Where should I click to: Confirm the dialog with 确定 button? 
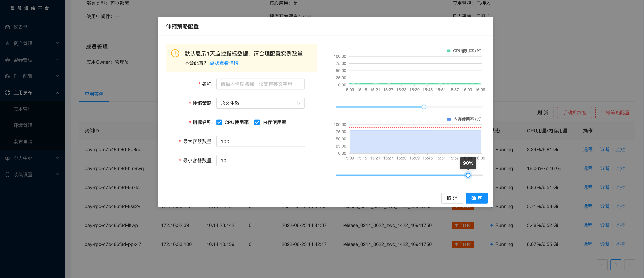[476, 198]
